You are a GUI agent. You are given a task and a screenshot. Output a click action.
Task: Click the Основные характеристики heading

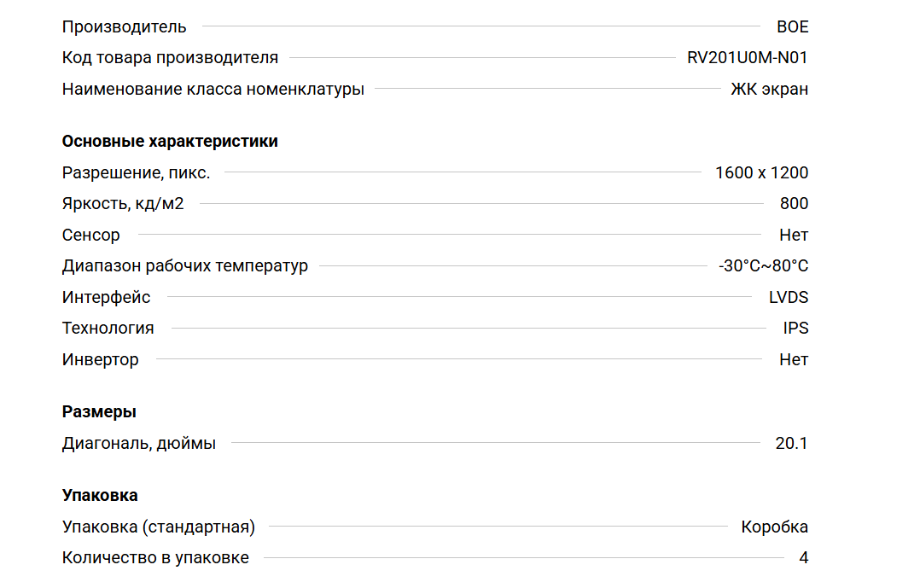tap(170, 142)
